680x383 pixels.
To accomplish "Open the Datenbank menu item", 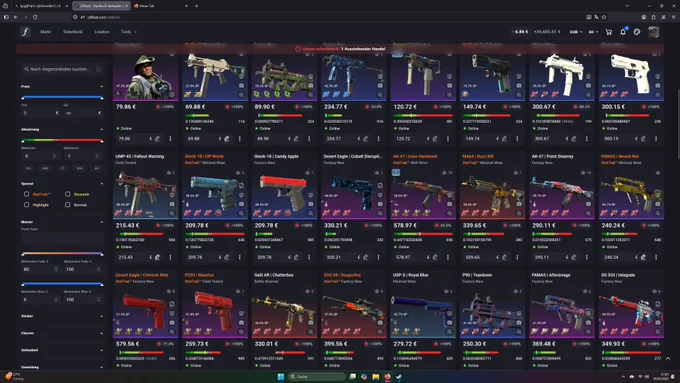I will point(73,32).
